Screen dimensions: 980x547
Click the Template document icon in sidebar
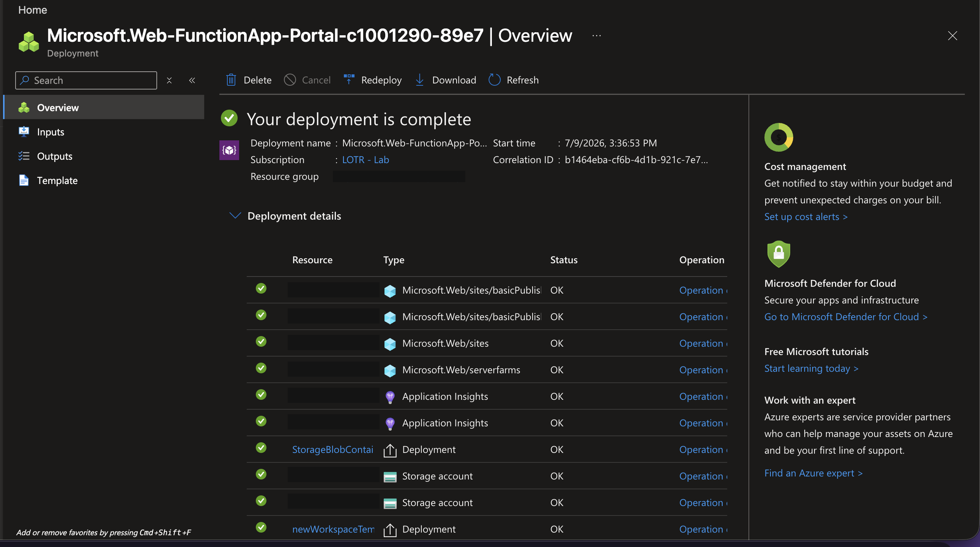(24, 180)
